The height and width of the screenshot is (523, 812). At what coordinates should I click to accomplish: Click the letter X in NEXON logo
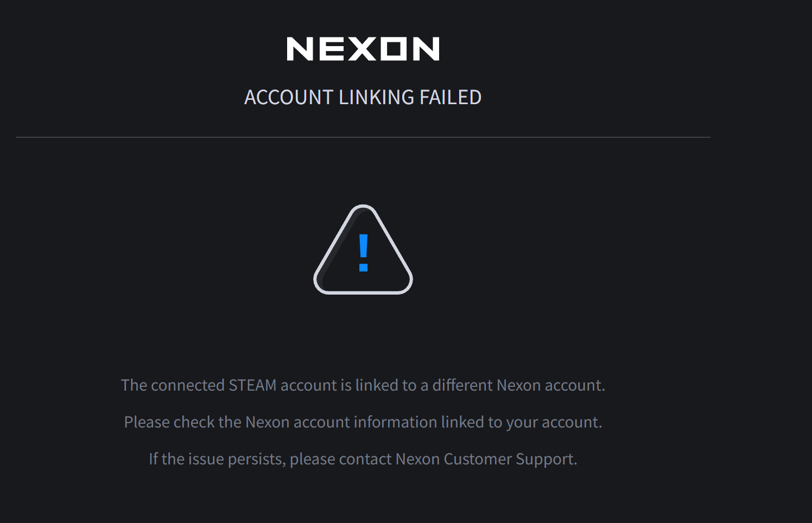(x=362, y=49)
